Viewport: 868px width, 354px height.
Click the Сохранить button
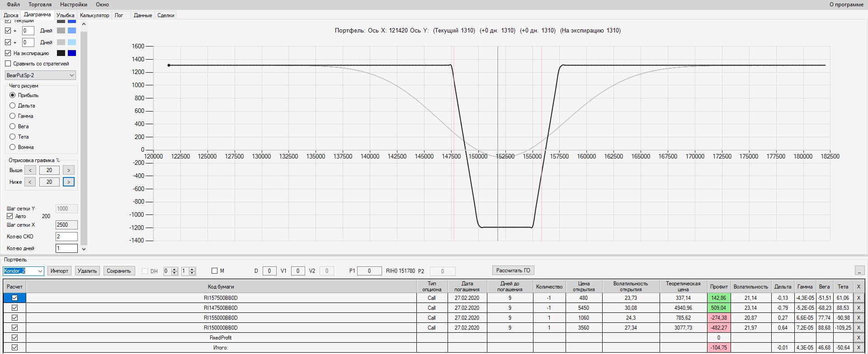[119, 271]
